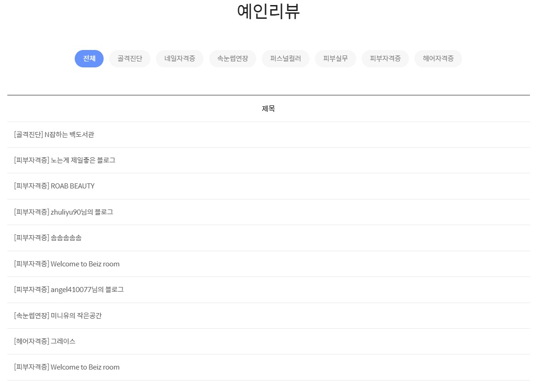Click the 제목 column header
The width and height of the screenshot is (535, 392).
tap(268, 109)
